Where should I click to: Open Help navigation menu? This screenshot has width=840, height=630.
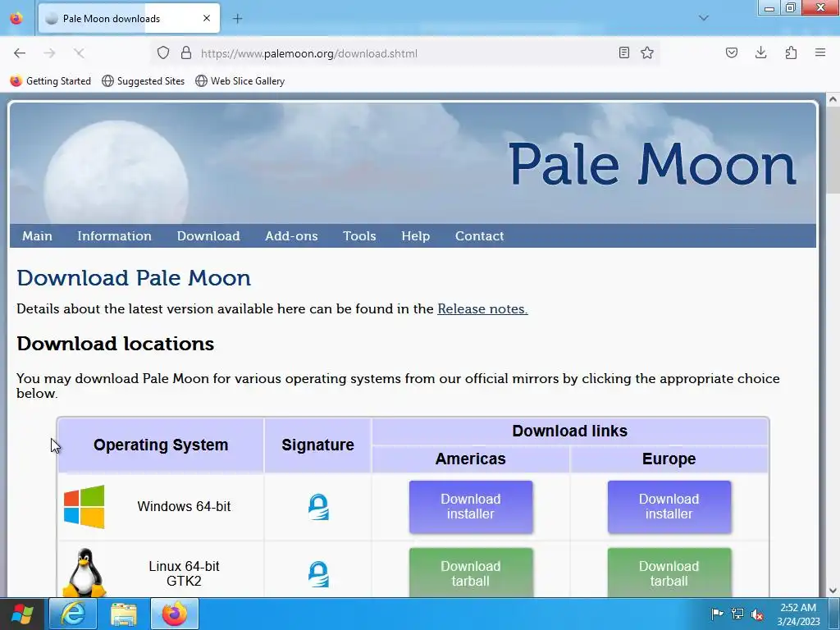pos(416,235)
